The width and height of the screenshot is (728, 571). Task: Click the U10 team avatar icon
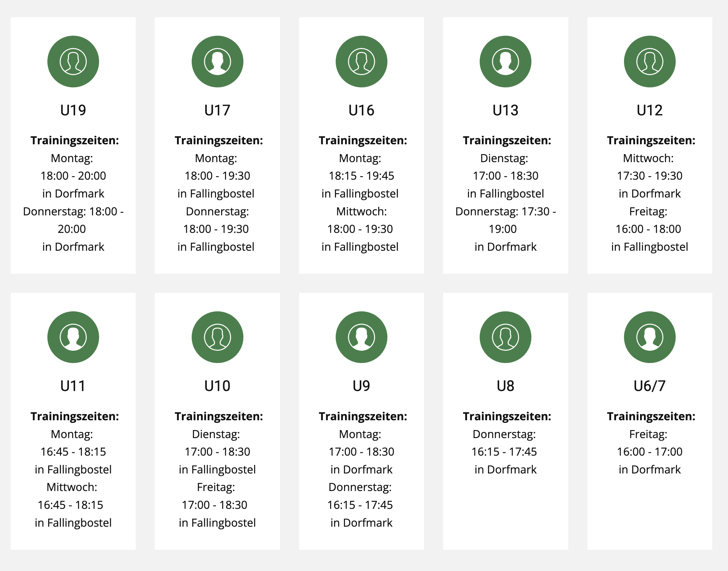pyautogui.click(x=217, y=337)
